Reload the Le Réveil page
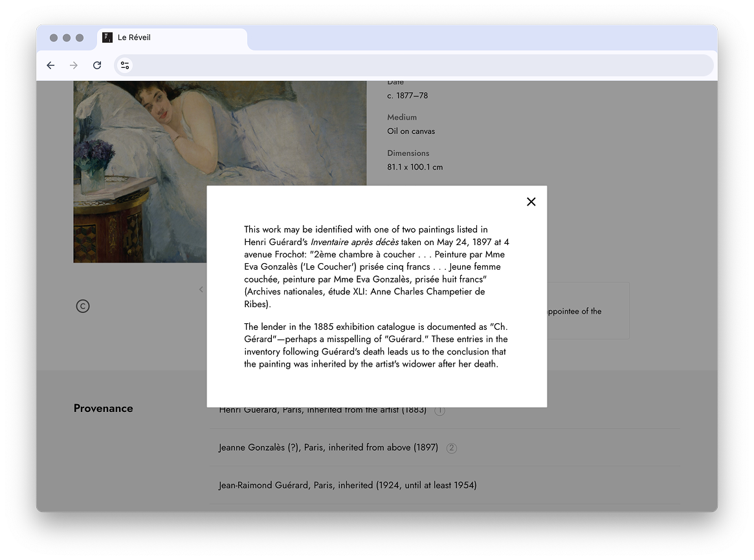The height and width of the screenshot is (560, 754). [97, 65]
